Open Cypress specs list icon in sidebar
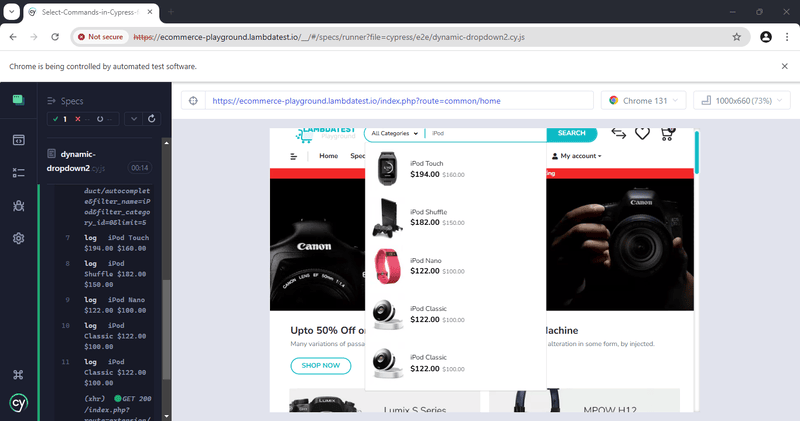Image resolution: width=800 pixels, height=421 pixels. click(18, 100)
